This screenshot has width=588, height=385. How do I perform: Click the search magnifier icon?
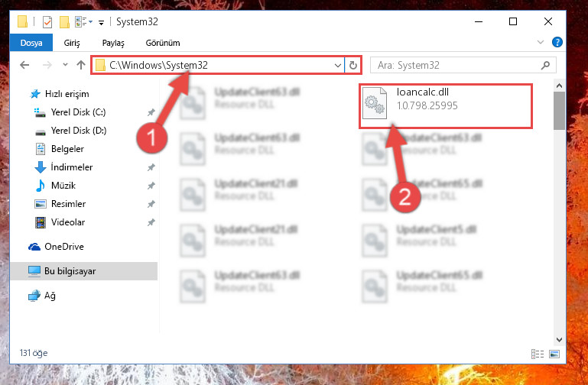[x=545, y=65]
